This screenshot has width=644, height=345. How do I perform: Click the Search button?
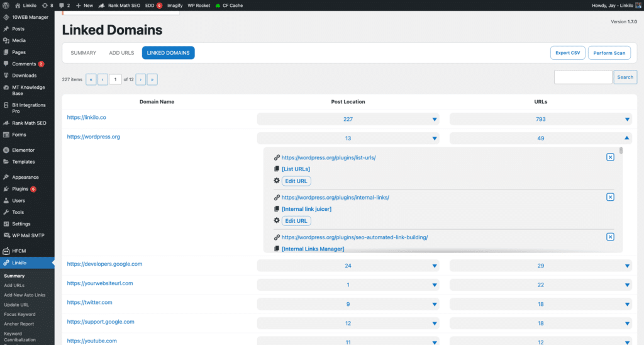(625, 77)
